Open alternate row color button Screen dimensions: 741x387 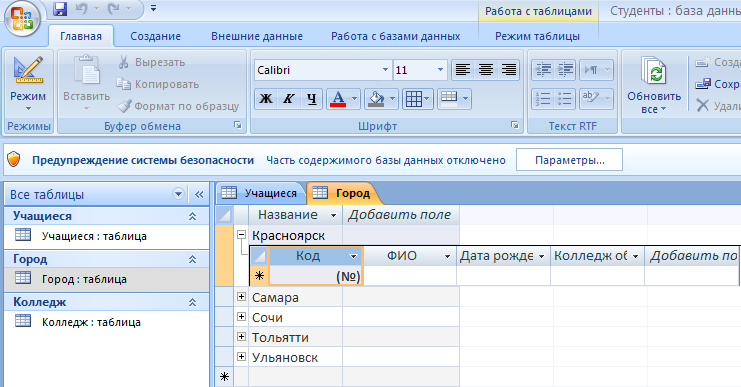click(x=454, y=99)
